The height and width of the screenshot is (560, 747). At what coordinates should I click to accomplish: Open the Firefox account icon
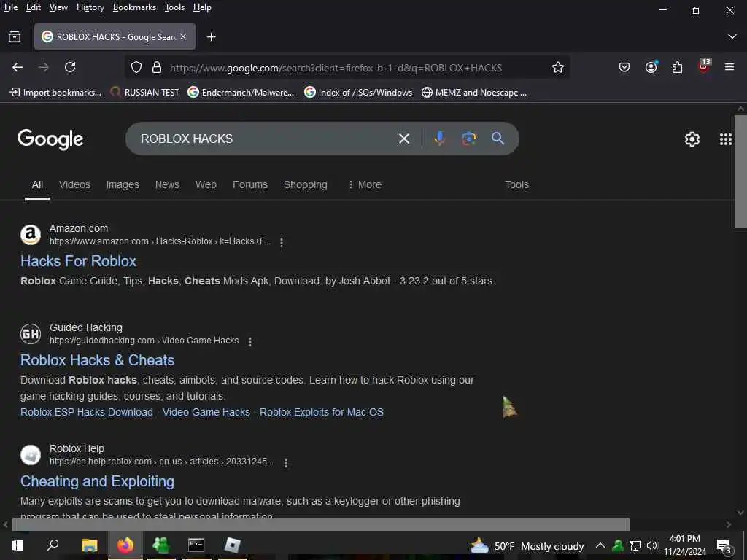(651, 67)
